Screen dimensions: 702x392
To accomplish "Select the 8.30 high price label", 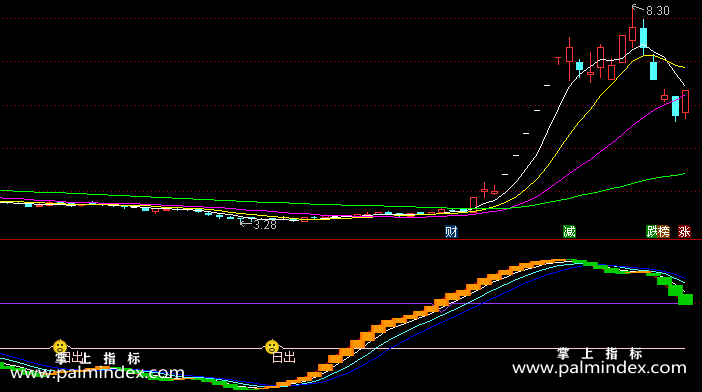I will click(658, 11).
